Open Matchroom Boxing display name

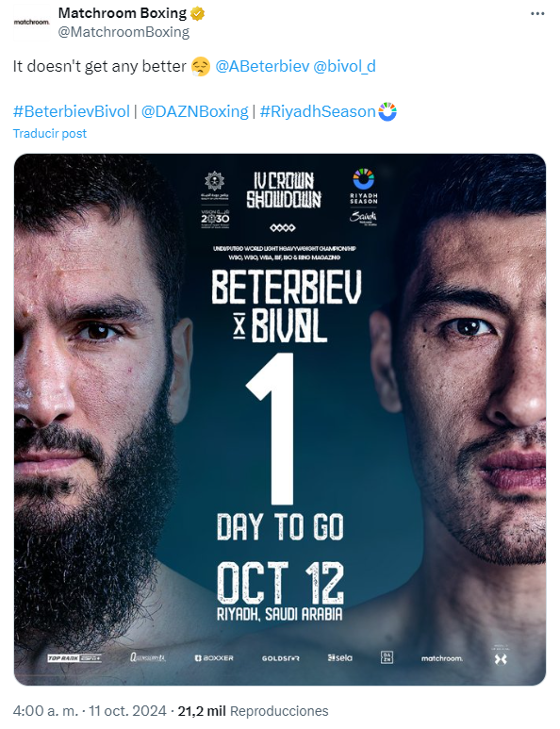coord(123,13)
